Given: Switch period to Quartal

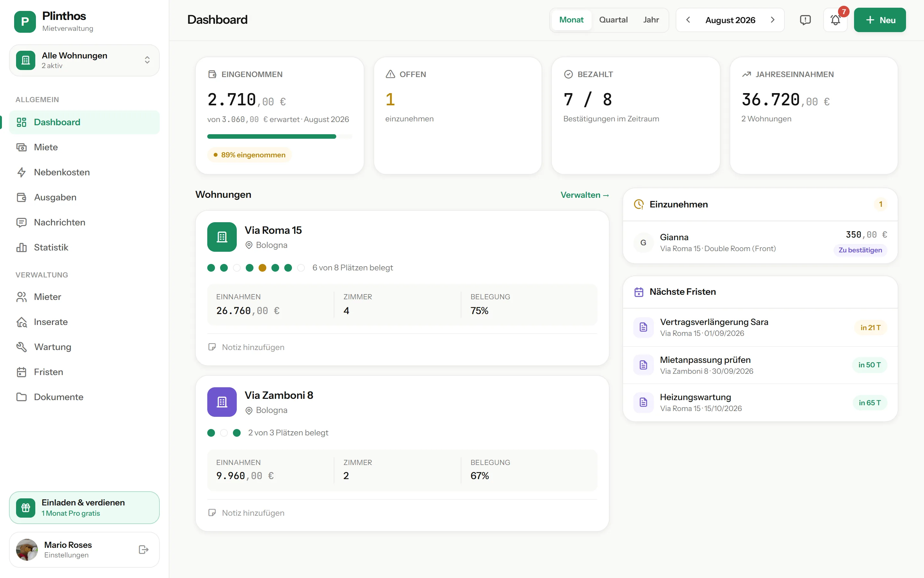Looking at the screenshot, I should point(613,20).
